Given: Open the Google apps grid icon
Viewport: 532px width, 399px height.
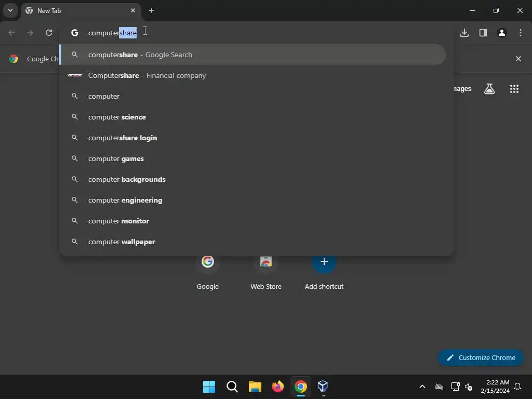Looking at the screenshot, I should tap(514, 89).
